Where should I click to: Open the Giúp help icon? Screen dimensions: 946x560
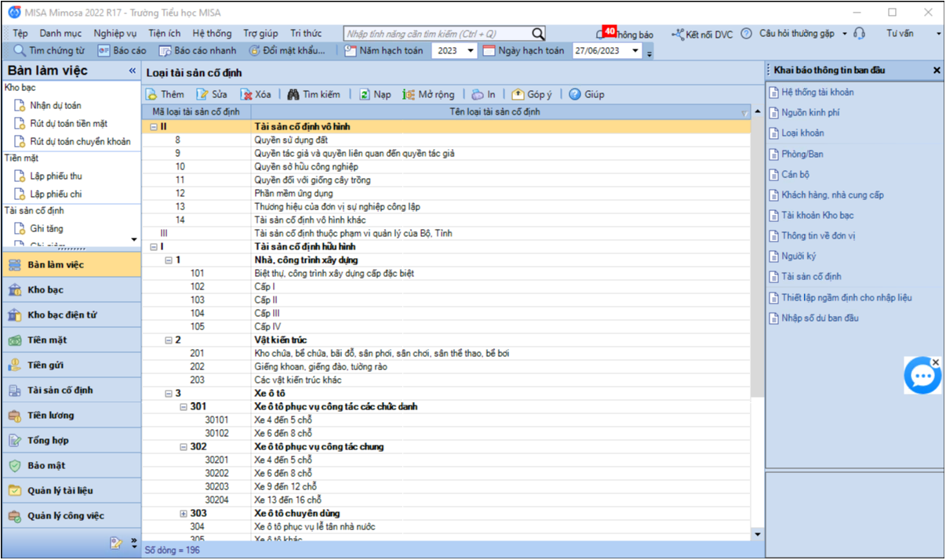(x=575, y=94)
